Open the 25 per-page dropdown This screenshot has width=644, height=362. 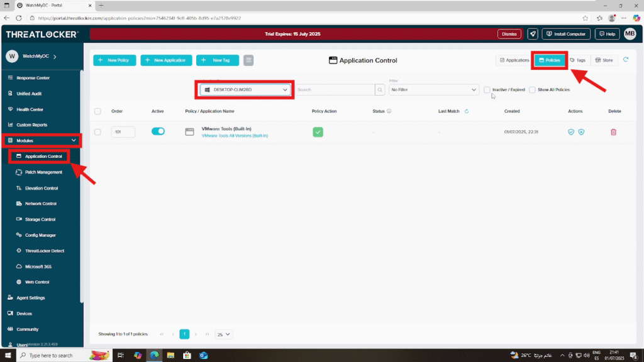[x=223, y=334]
